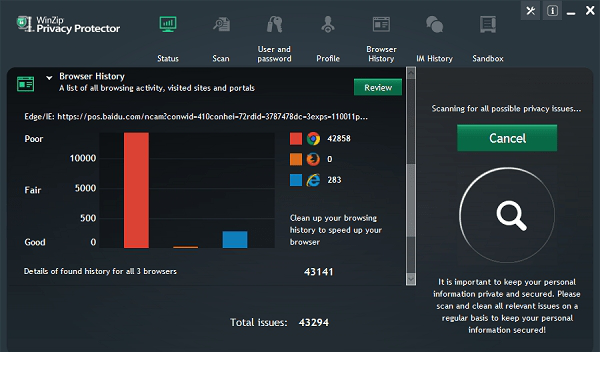
Task: Click the Total issues value 43294
Action: pos(314,322)
